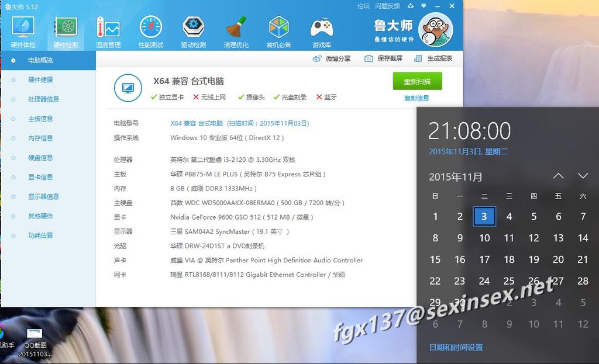Click the blue desktop computer icon
The image size is (599, 364).
128,88
